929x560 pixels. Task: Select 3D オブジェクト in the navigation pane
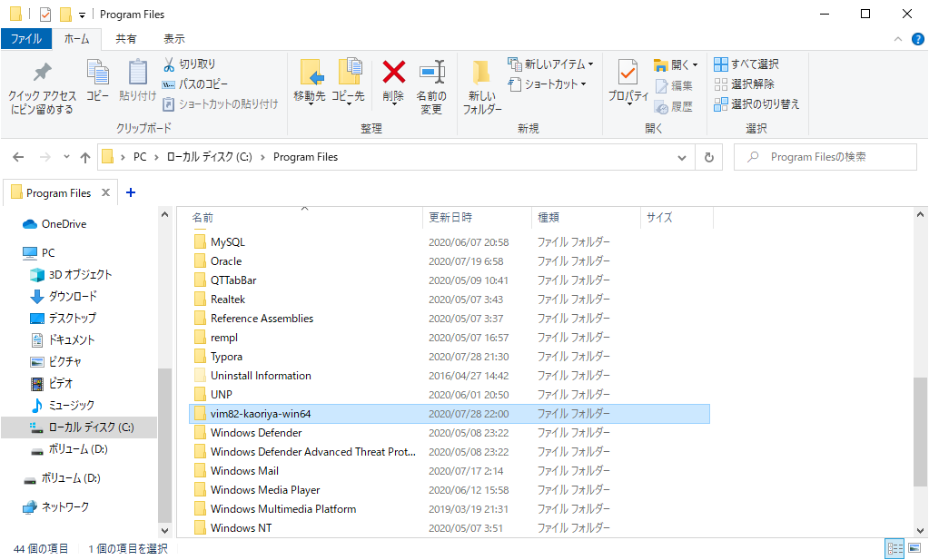pos(71,275)
